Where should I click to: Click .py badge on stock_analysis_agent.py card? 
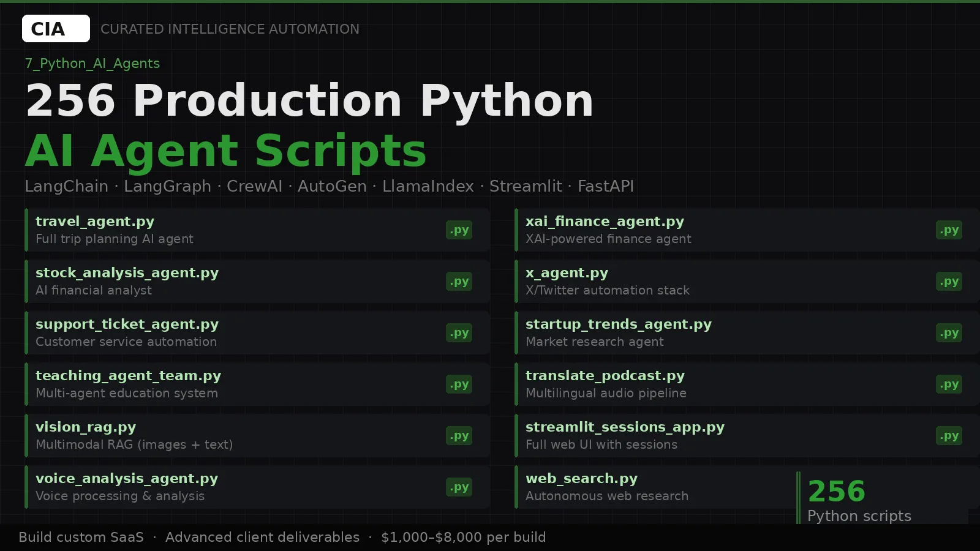tap(459, 282)
